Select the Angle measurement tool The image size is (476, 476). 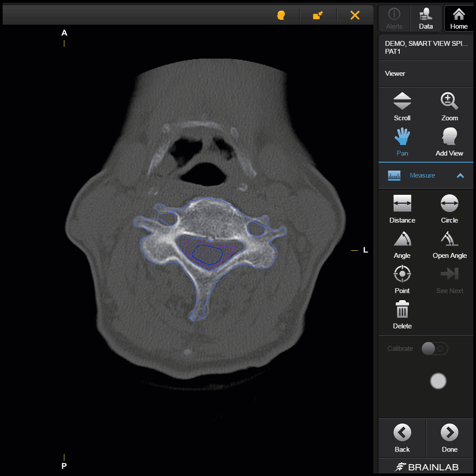click(402, 244)
